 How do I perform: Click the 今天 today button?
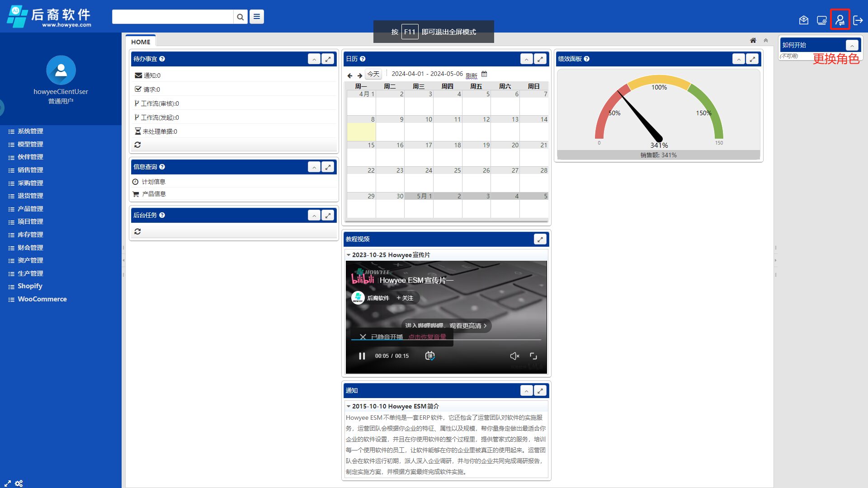373,74
